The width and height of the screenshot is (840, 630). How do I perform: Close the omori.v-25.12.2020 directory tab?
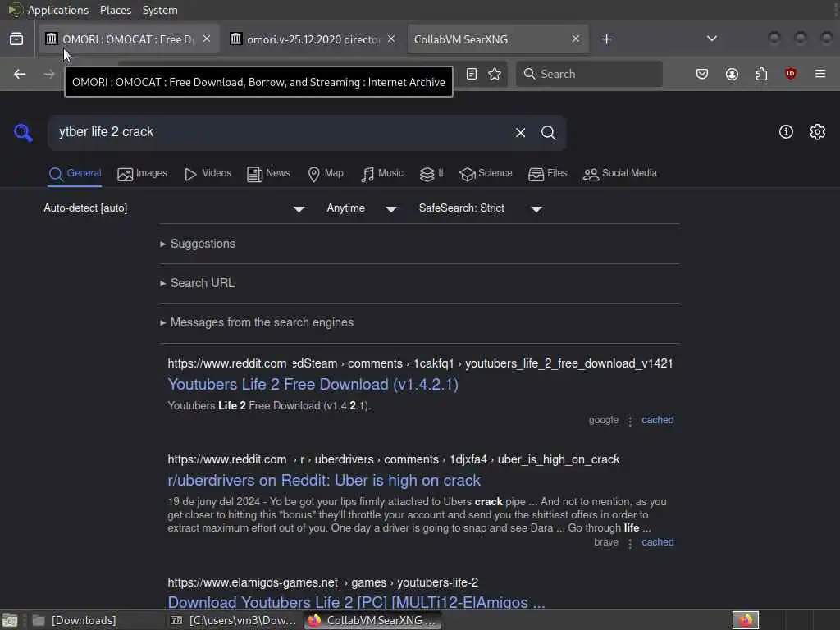coord(391,39)
